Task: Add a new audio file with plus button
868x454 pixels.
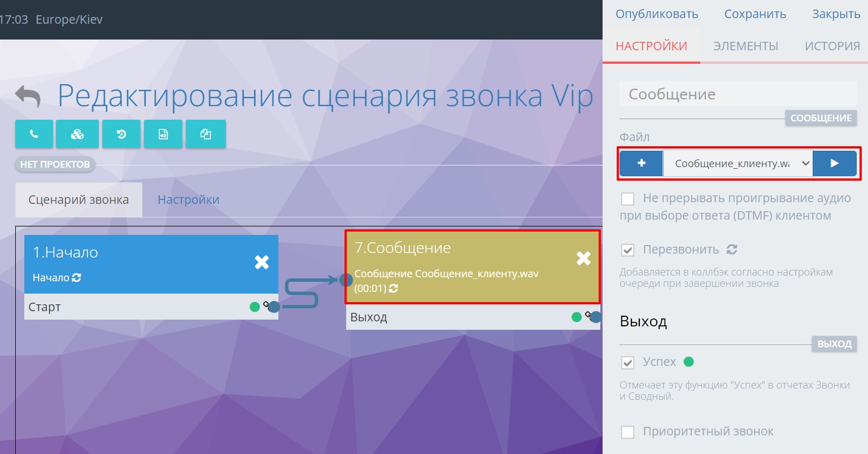Action: [x=641, y=163]
